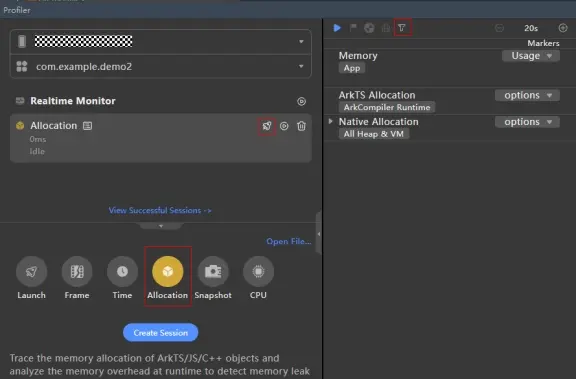Open ArkTS Allocation options dropdown
The image size is (576, 379).
[x=527, y=95]
